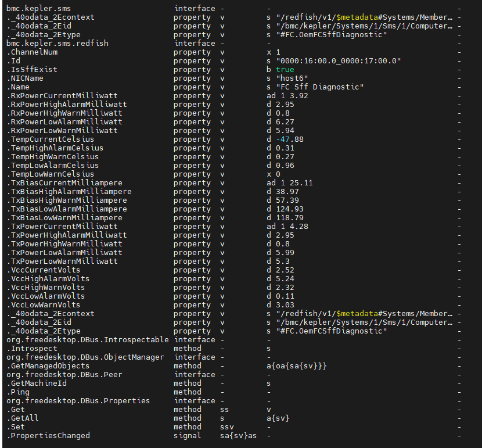Click the bmc.kepler.sms.redfish interface name
Image resolution: width=482 pixels, height=448 pixels.
point(57,44)
